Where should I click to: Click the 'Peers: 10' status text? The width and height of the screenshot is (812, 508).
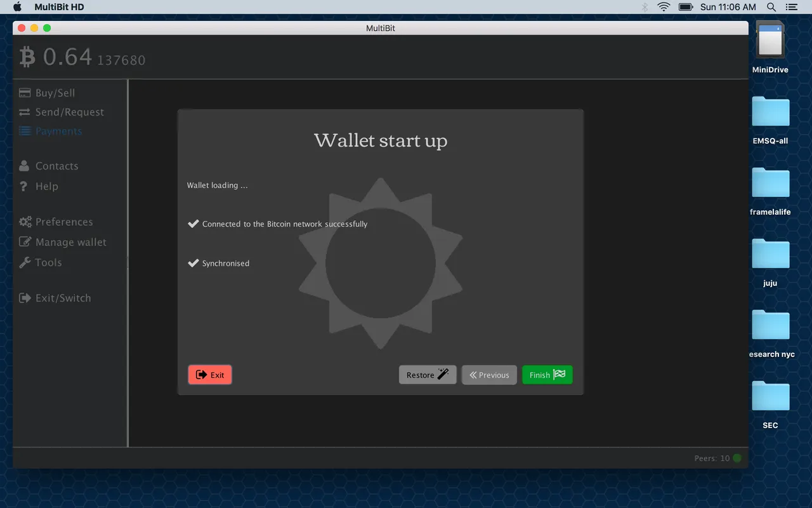point(712,458)
